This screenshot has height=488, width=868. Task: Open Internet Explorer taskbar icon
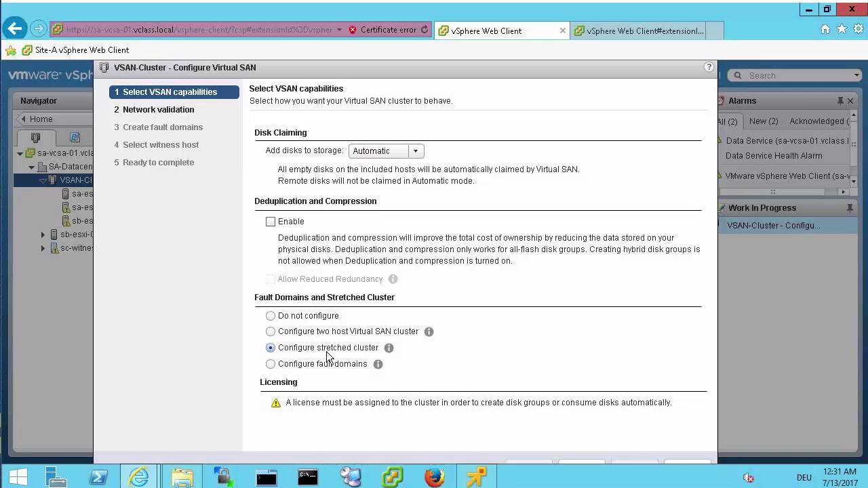pos(140,478)
